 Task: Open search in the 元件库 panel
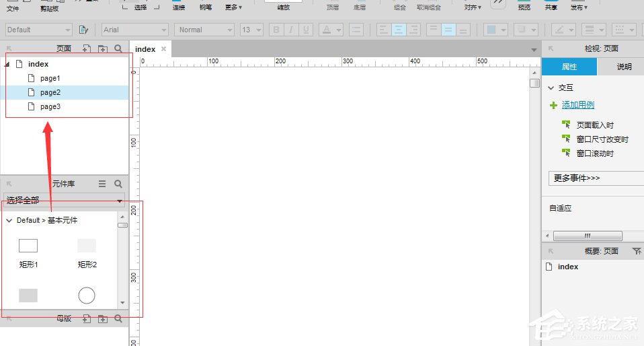tap(118, 183)
